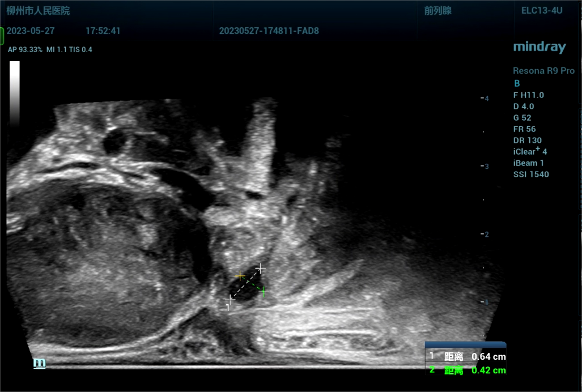582x392 pixels.
Task: Click the small m logo at bottom left
Action: pos(39,363)
